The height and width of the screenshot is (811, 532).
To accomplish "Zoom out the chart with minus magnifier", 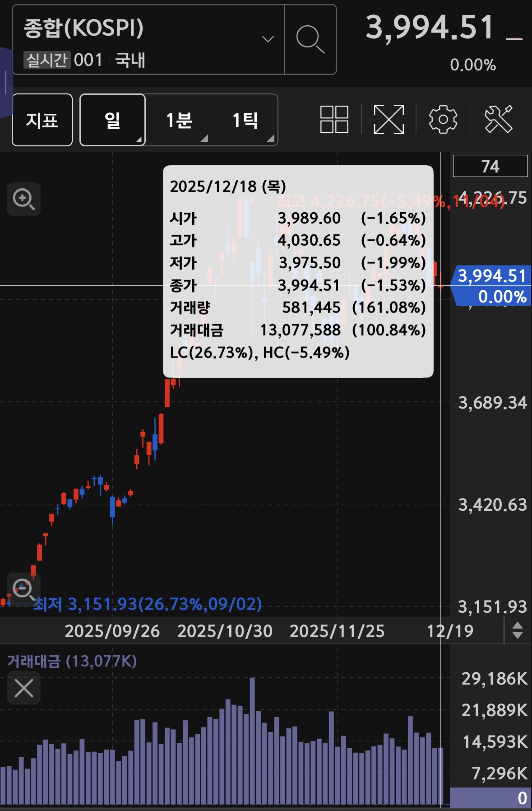I will coord(24,589).
